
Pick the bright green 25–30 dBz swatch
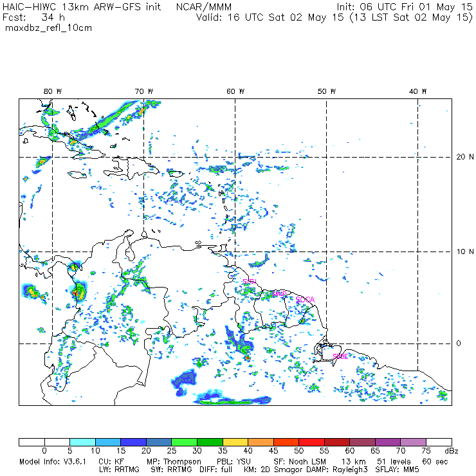click(x=185, y=442)
